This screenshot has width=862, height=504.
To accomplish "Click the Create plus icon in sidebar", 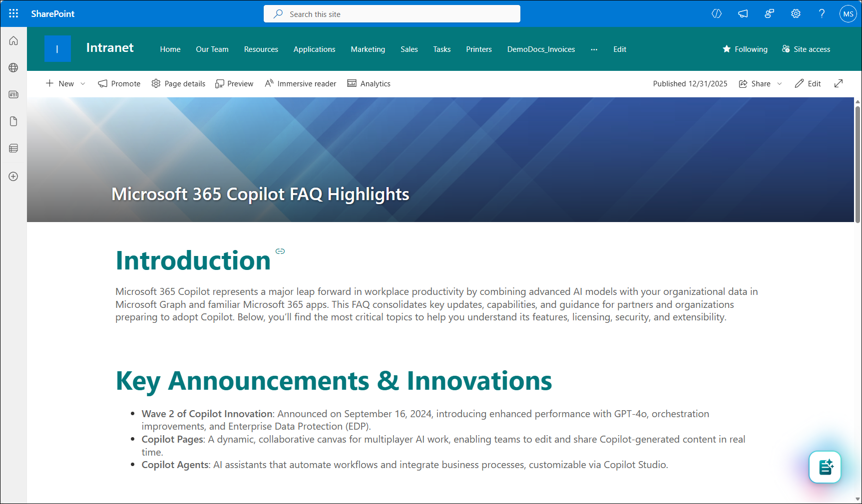I will [x=13, y=176].
